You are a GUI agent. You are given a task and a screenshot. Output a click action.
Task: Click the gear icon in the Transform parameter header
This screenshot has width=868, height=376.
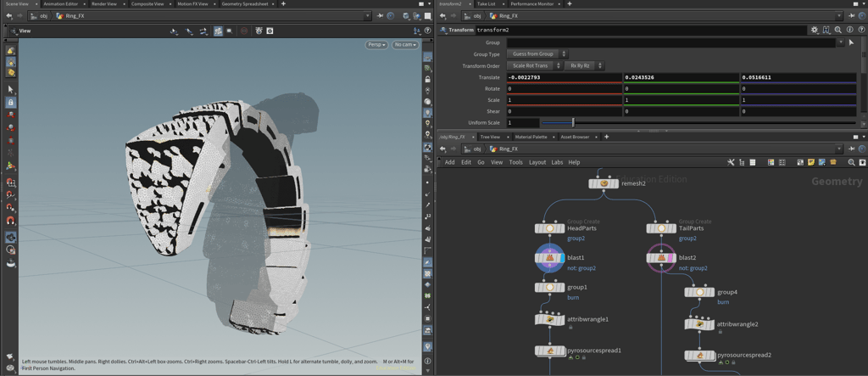[x=815, y=30]
